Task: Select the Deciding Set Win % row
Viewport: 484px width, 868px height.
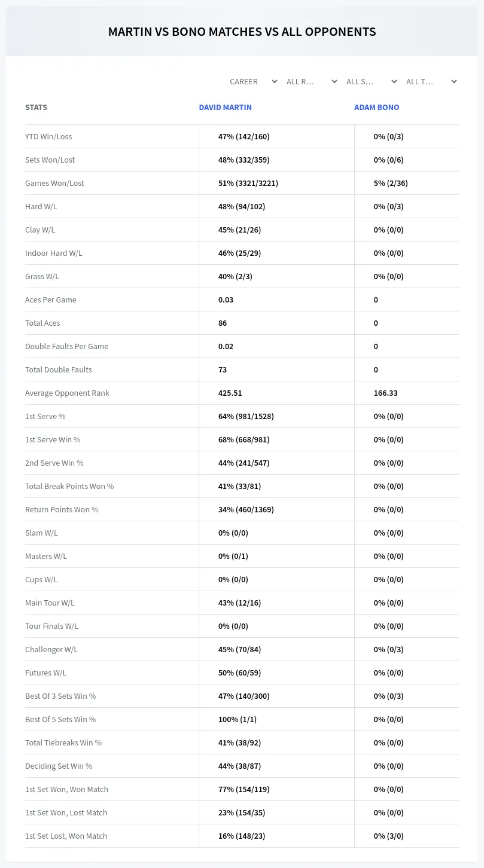Action: click(x=242, y=766)
